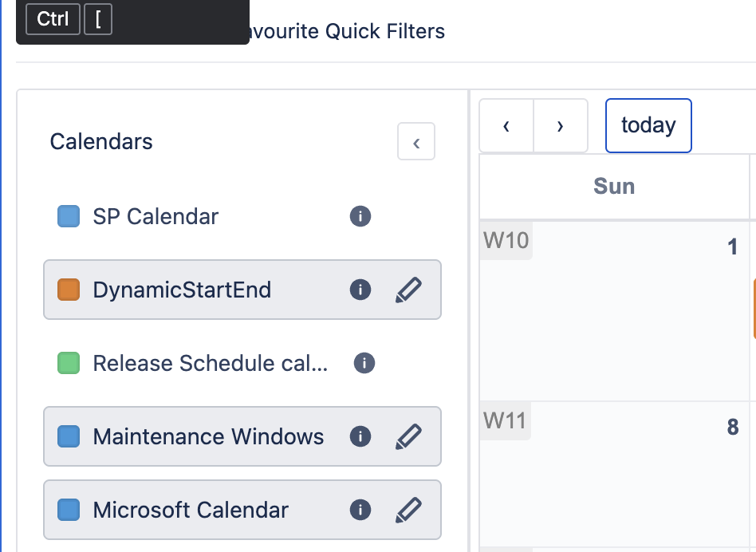Edit the DynamicStartEnd calendar
756x552 pixels.
click(409, 290)
